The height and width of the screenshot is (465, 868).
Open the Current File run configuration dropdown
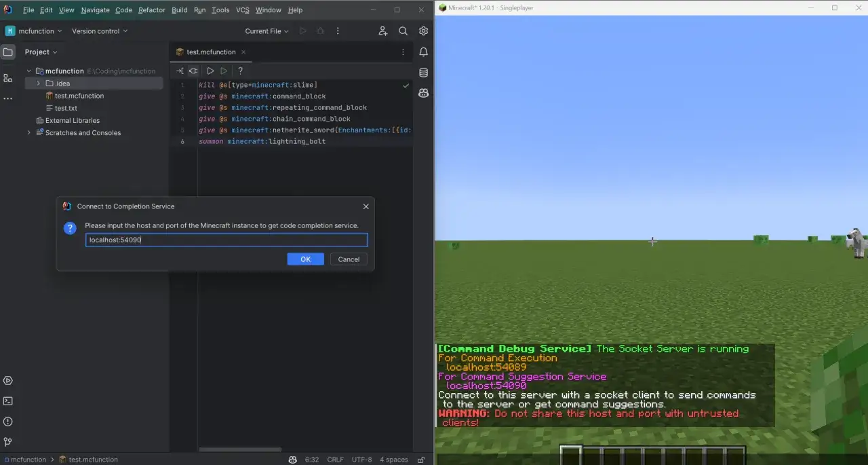tap(267, 31)
